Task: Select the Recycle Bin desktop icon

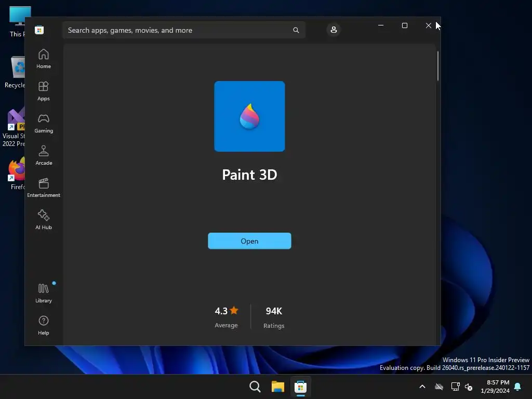Action: (x=15, y=72)
